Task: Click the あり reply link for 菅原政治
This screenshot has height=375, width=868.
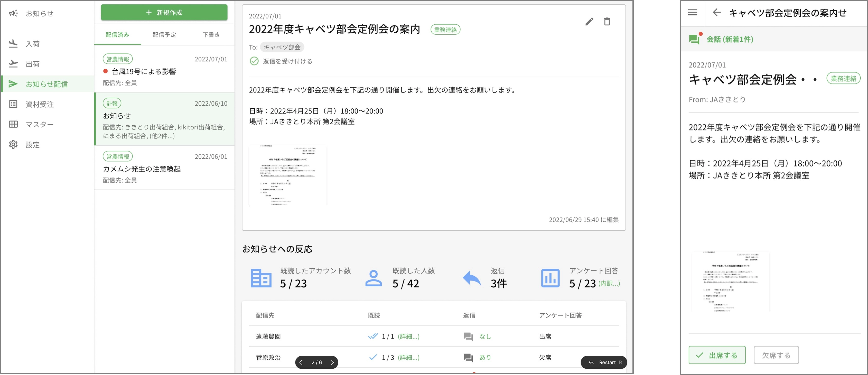Action: 485,358
